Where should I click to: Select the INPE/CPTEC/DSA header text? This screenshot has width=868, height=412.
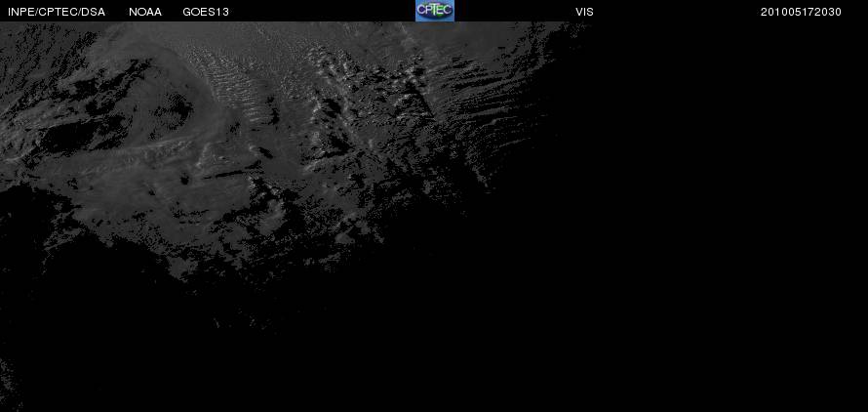[57, 12]
